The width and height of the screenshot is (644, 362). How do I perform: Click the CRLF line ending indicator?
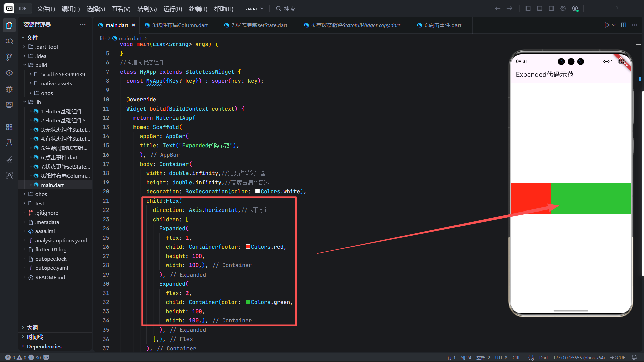coord(517,358)
